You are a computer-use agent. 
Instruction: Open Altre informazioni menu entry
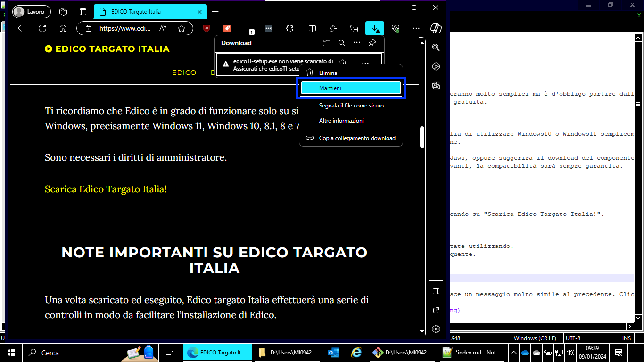click(x=351, y=121)
